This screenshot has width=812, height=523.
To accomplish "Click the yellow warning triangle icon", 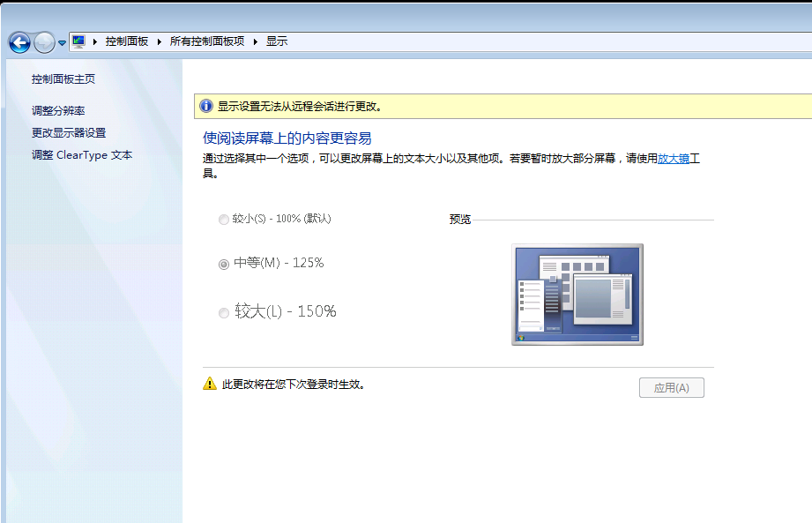I will pos(209,384).
